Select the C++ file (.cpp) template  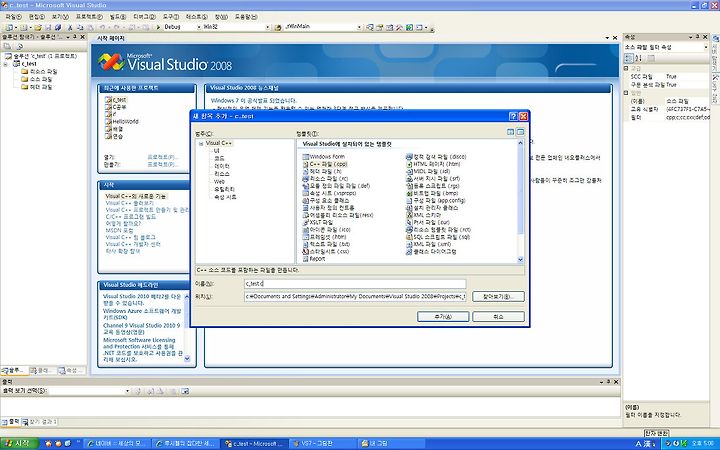[x=325, y=164]
